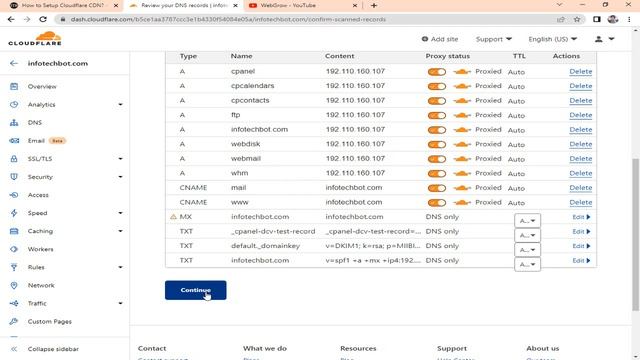
Task: Open Access icon in sidebar
Action: pyautogui.click(x=14, y=195)
